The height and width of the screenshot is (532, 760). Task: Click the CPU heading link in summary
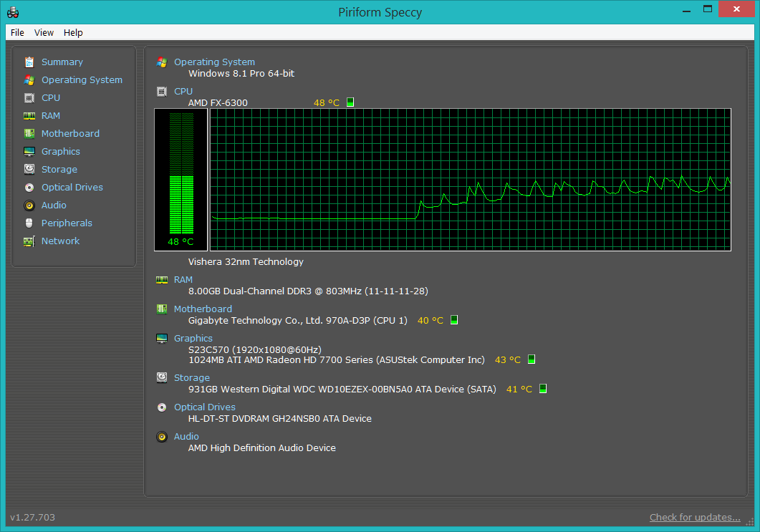pos(183,91)
